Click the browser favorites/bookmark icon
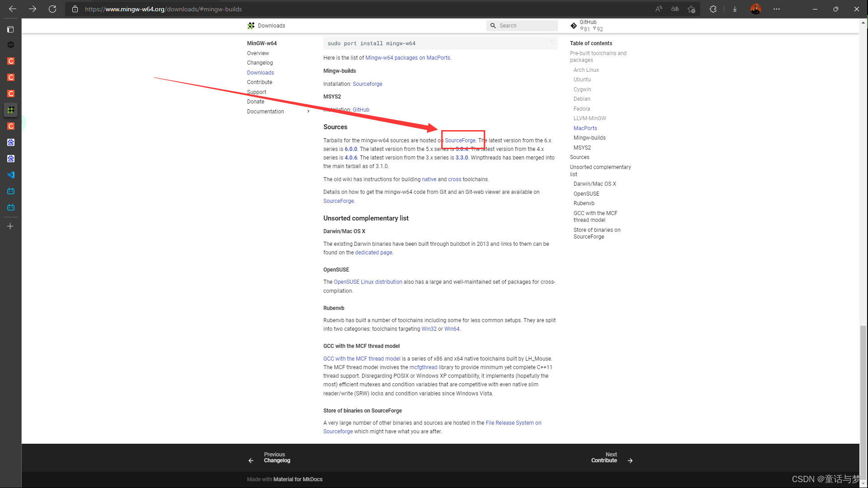The width and height of the screenshot is (868, 488). 692,9
